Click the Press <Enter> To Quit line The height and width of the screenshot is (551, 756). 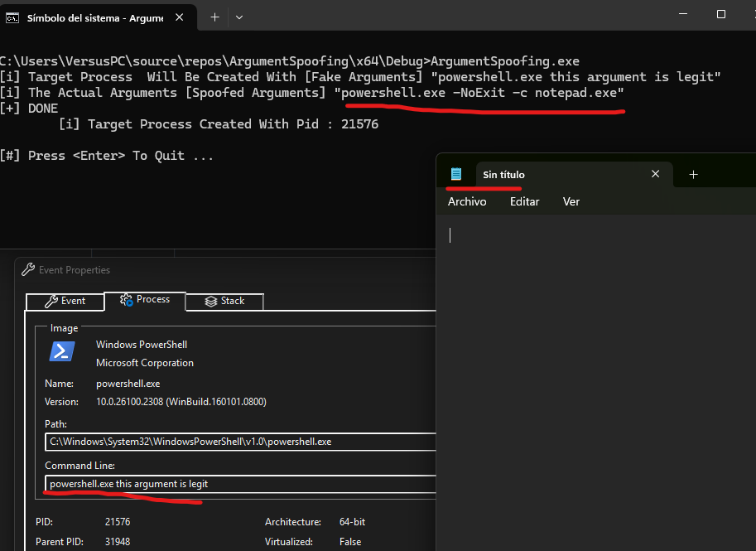point(107,156)
